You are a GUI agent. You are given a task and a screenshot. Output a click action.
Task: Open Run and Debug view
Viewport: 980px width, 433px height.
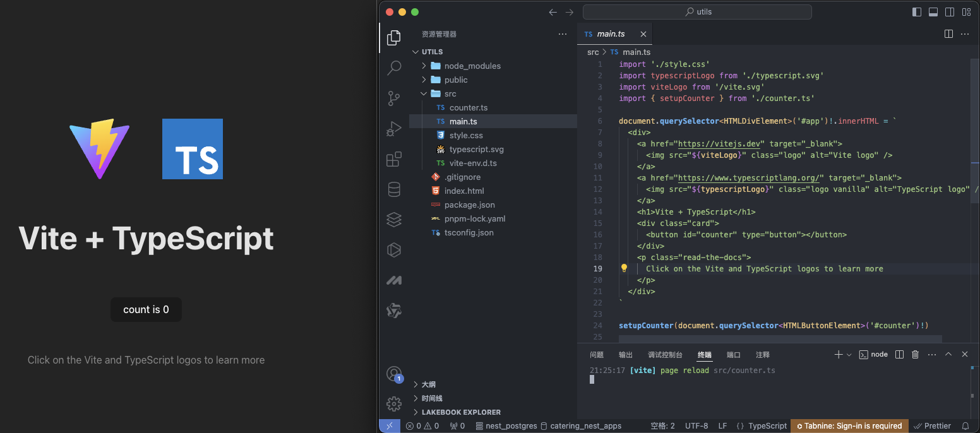click(x=394, y=129)
